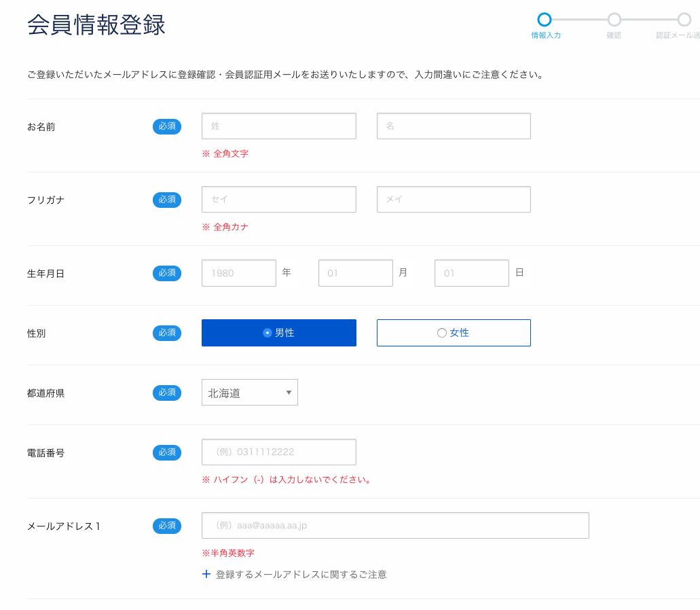Click the birth year field showing 1980

click(239, 273)
